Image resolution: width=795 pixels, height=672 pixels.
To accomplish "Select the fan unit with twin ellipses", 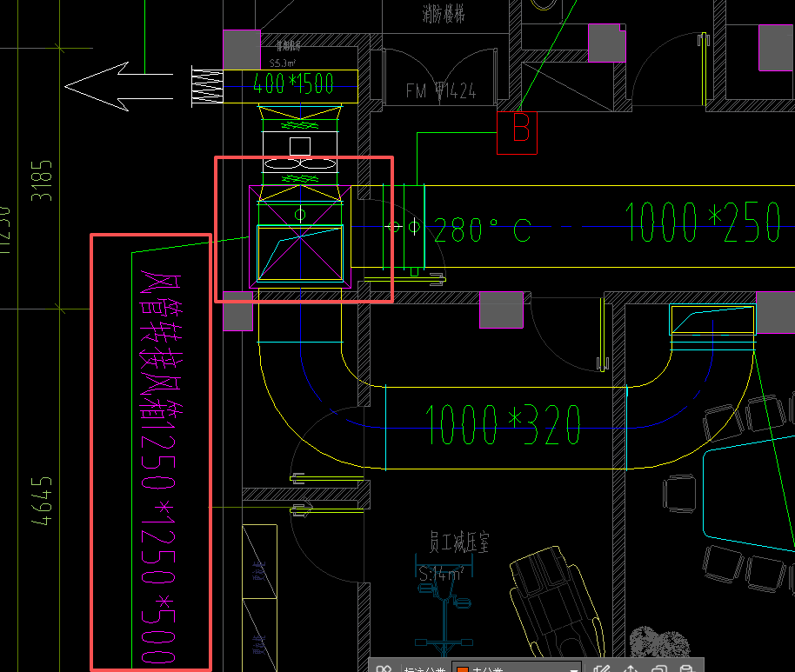I will (x=300, y=152).
